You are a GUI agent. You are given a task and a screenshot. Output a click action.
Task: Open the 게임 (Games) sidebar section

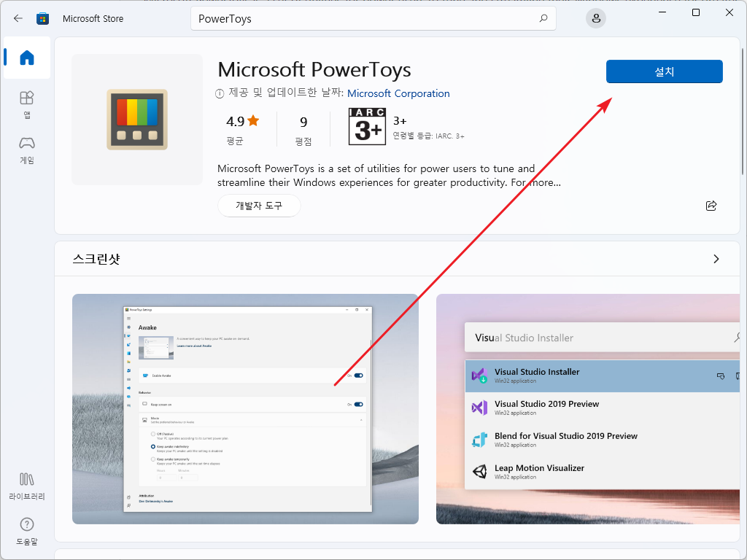click(27, 150)
